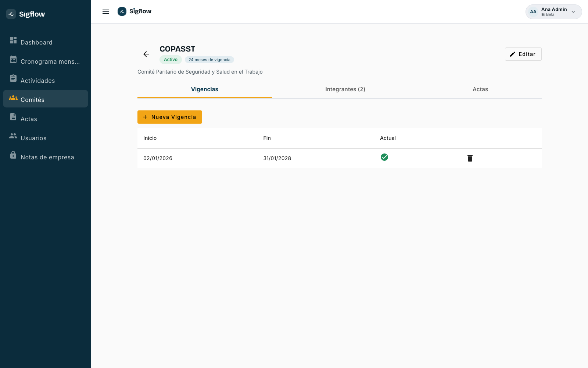Select the Actividades clipboard icon

[x=13, y=78]
